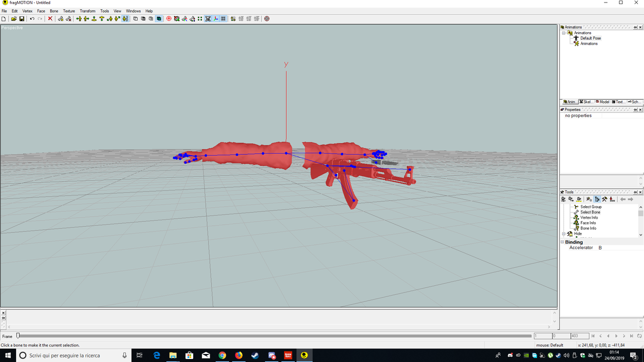Toggle the textured shading cube icon

coord(159,19)
